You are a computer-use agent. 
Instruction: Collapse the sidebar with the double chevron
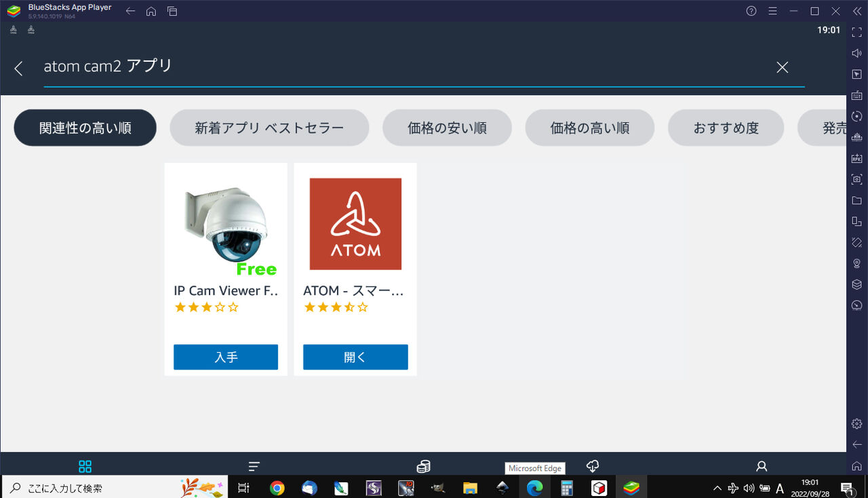tap(856, 11)
